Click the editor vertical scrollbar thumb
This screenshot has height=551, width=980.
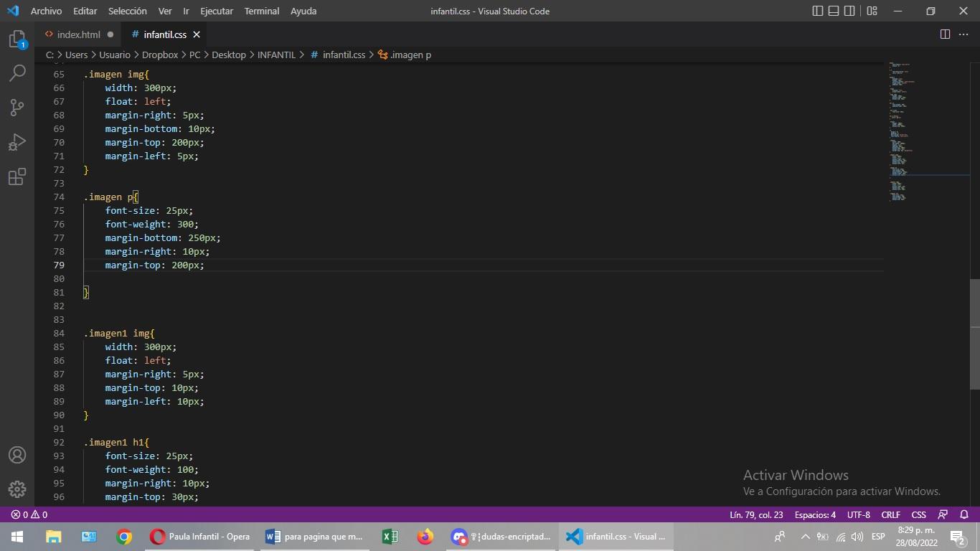(x=975, y=334)
